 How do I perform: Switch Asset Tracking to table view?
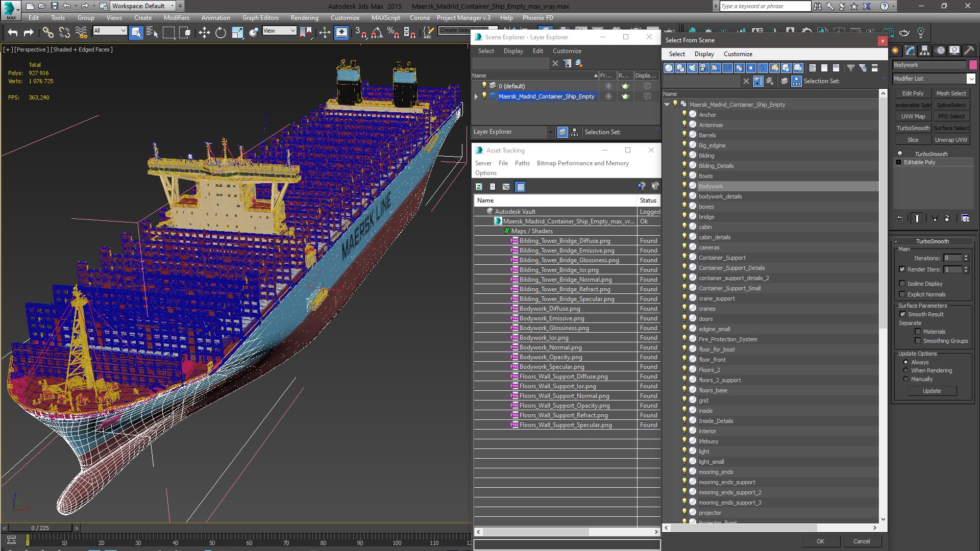click(x=520, y=187)
